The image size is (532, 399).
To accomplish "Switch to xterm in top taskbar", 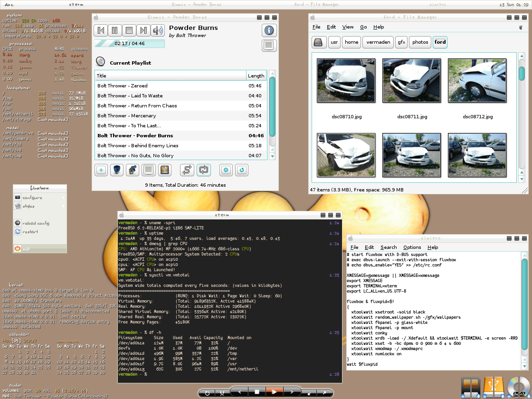I will click(76, 4).
